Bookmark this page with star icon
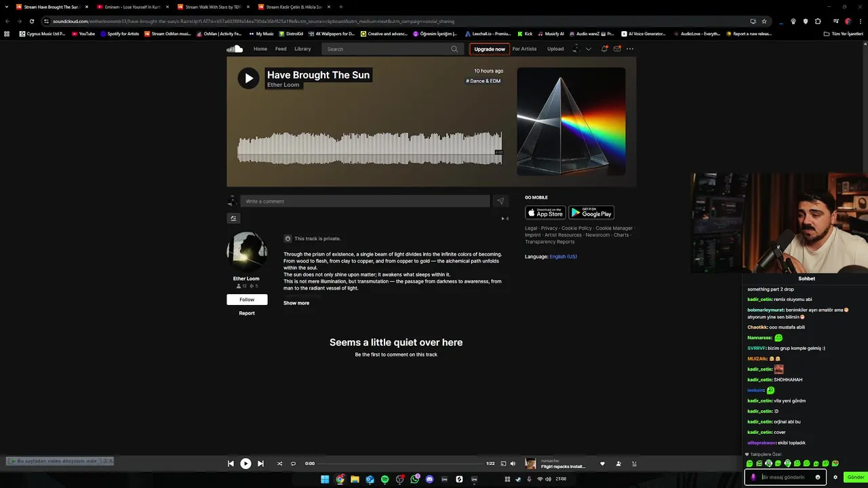This screenshot has width=868, height=488. [x=764, y=21]
